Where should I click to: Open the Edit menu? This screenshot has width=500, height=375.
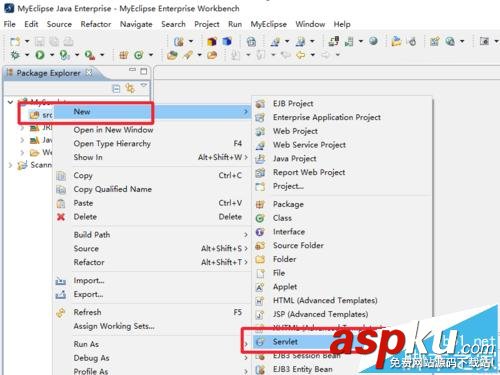tap(31, 24)
